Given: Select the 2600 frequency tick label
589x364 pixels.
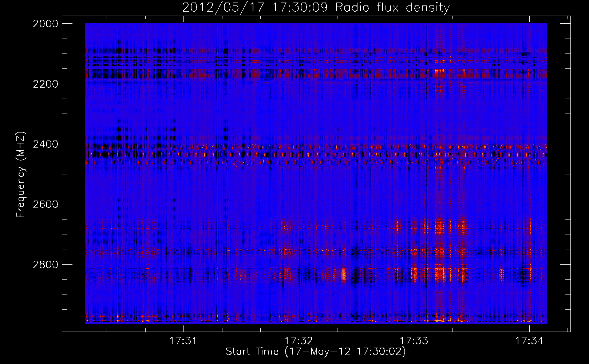Looking at the screenshot, I should tap(46, 204).
